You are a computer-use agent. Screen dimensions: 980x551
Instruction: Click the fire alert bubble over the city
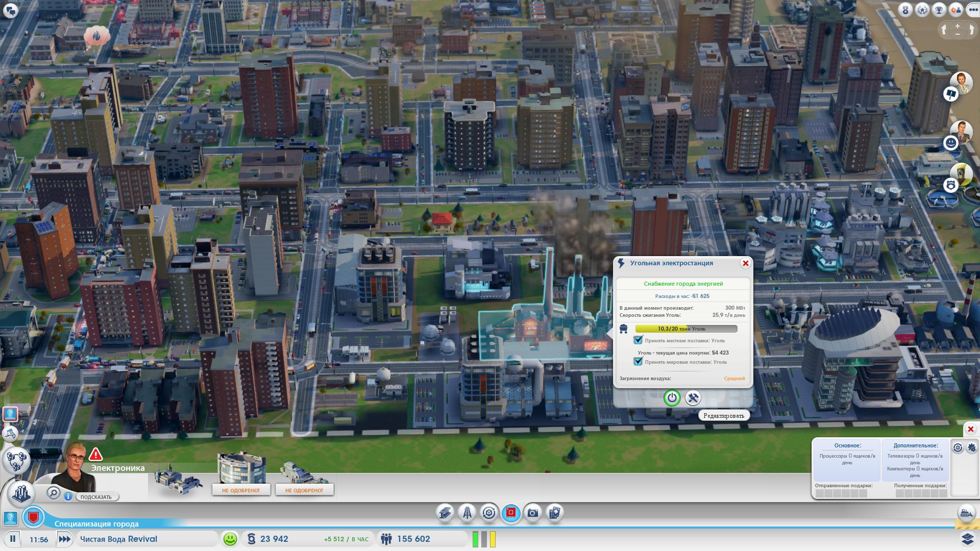(96, 36)
